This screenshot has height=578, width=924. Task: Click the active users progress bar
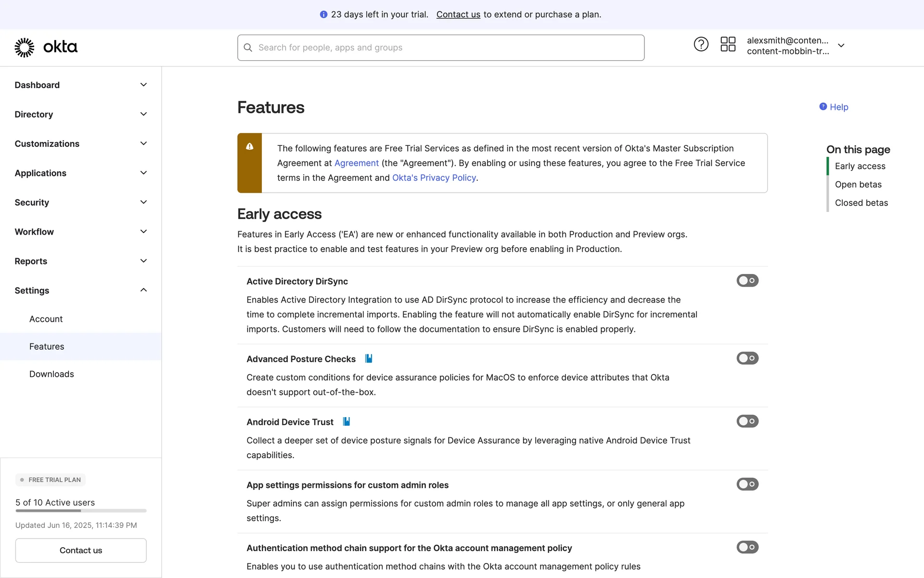(81, 511)
